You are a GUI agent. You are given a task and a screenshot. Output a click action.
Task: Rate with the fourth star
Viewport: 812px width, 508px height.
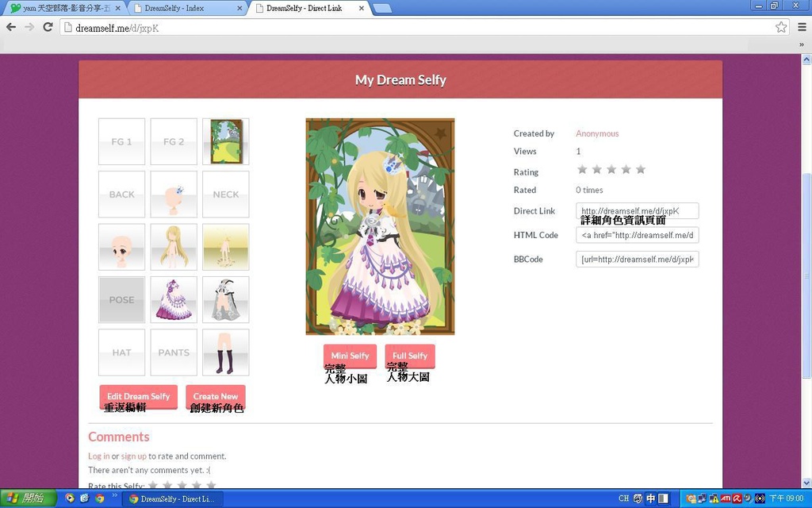(626, 170)
